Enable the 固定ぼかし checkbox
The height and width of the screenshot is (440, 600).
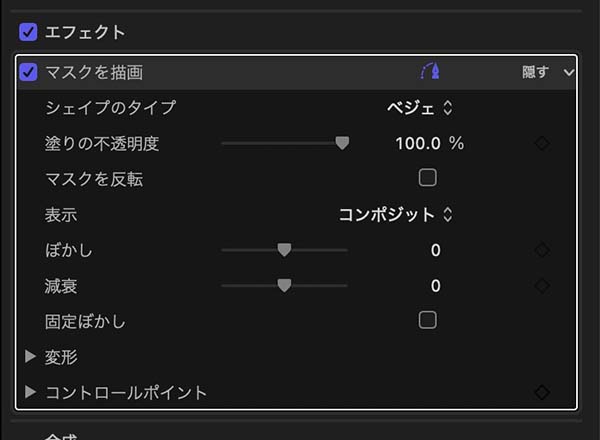[428, 320]
